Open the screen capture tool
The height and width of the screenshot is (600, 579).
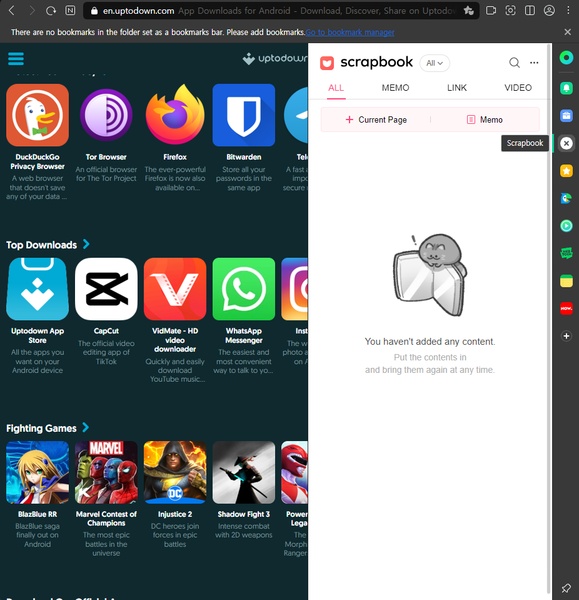[510, 11]
